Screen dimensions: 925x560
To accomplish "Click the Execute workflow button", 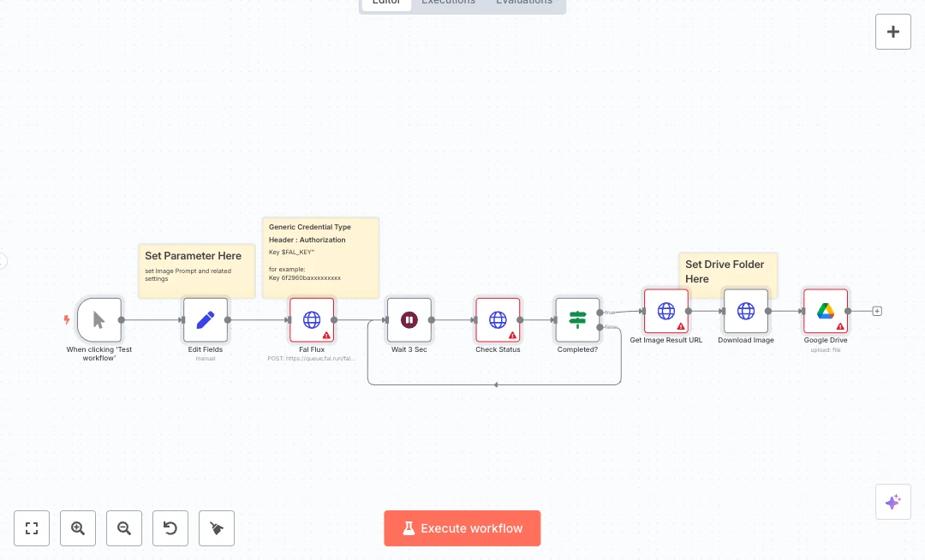I will [x=462, y=528].
